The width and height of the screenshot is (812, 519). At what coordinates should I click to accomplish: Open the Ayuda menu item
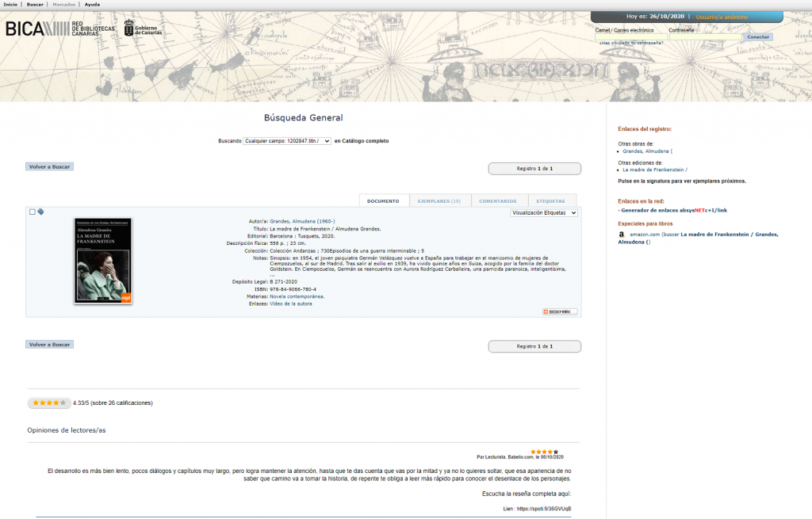pyautogui.click(x=92, y=4)
